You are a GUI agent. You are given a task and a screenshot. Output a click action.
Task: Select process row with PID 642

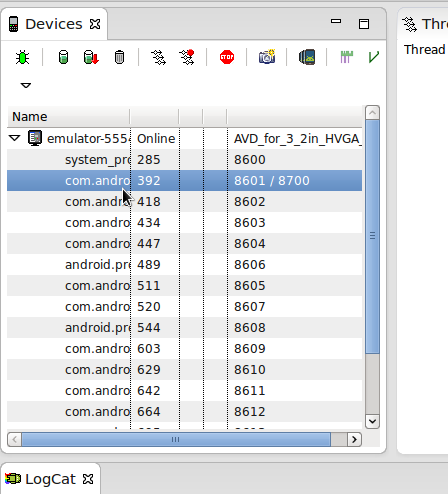pos(184,391)
